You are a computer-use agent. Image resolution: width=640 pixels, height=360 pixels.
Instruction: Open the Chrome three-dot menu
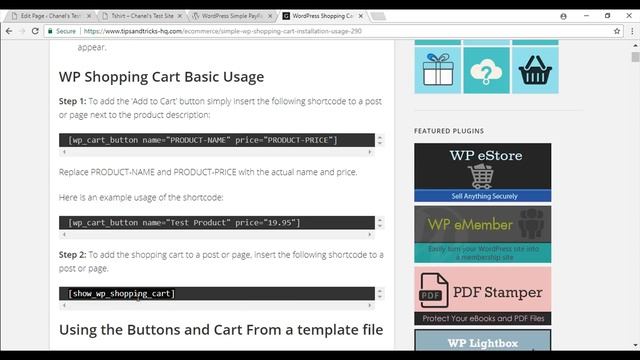click(632, 31)
